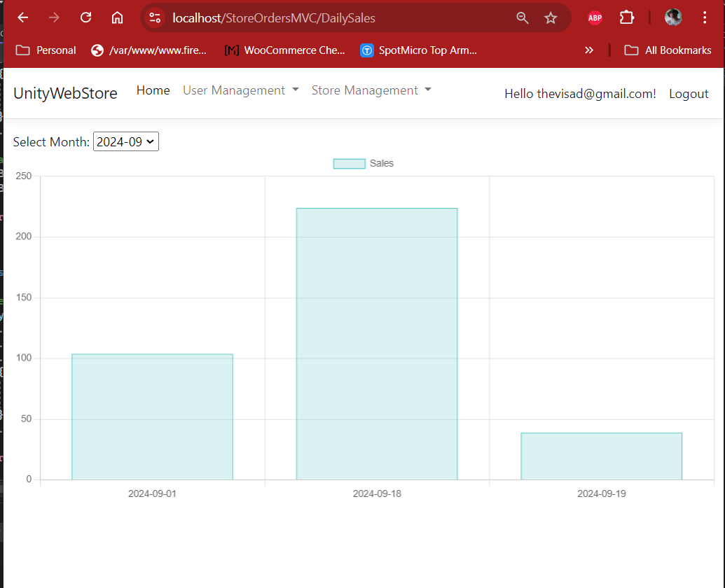Open the Select Month dropdown
The width and height of the screenshot is (725, 588).
[x=126, y=142]
